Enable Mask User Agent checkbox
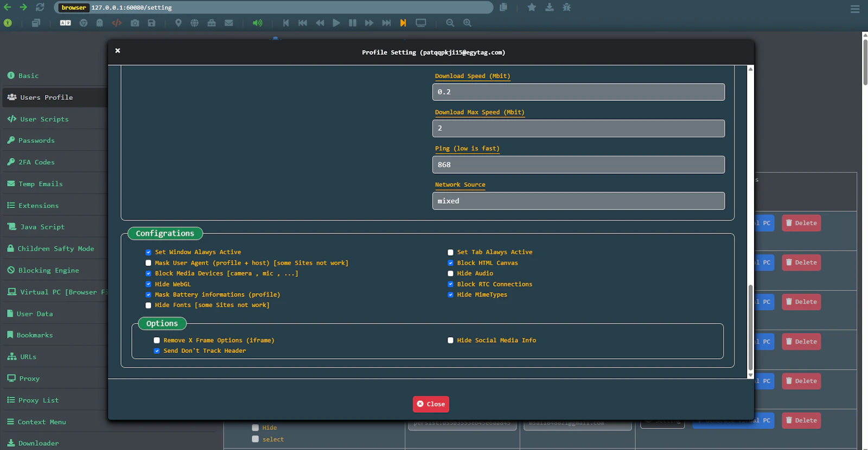Screen dimensions: 868x450 coord(149,263)
